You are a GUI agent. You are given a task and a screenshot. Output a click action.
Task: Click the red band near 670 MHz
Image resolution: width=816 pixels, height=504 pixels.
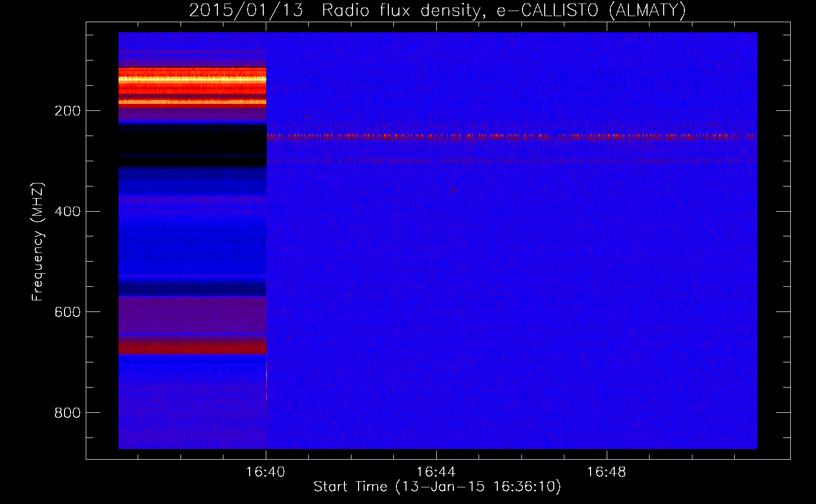point(192,347)
